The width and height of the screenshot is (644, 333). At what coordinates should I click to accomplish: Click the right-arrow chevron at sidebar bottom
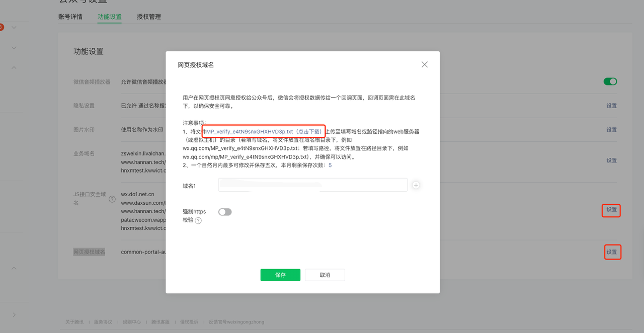click(x=14, y=315)
